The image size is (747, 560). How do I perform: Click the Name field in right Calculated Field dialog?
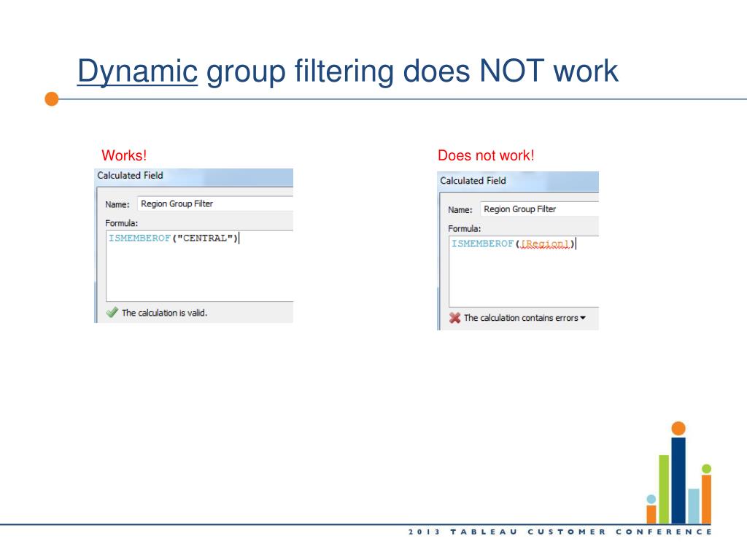coord(539,209)
